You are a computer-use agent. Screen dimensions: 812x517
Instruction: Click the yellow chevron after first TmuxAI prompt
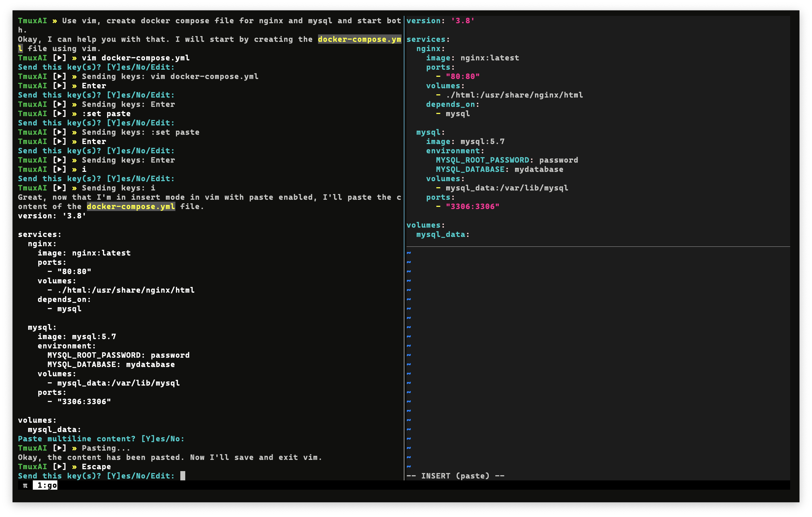click(x=55, y=21)
